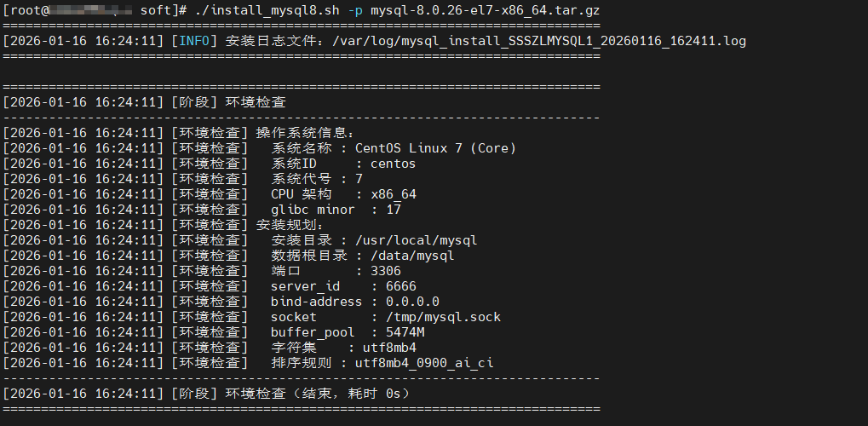Click the server_id value 6666
Image resolution: width=868 pixels, height=426 pixels.
[400, 286]
